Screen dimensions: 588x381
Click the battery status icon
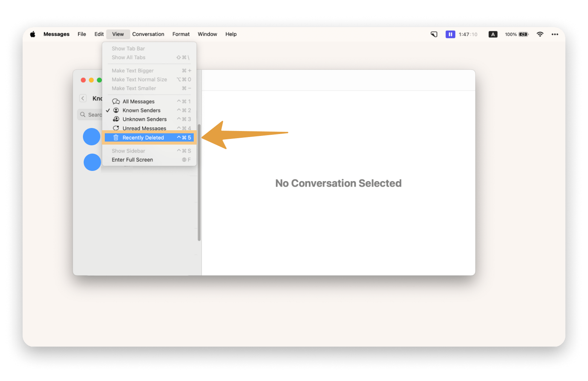(x=523, y=34)
